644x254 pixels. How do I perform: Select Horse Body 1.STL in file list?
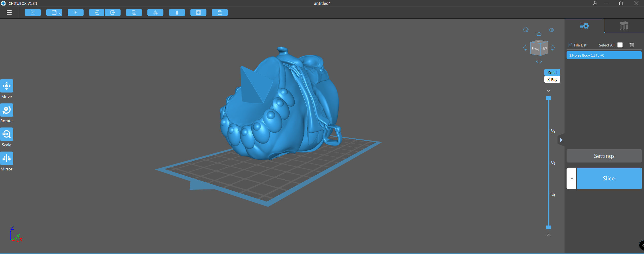604,55
